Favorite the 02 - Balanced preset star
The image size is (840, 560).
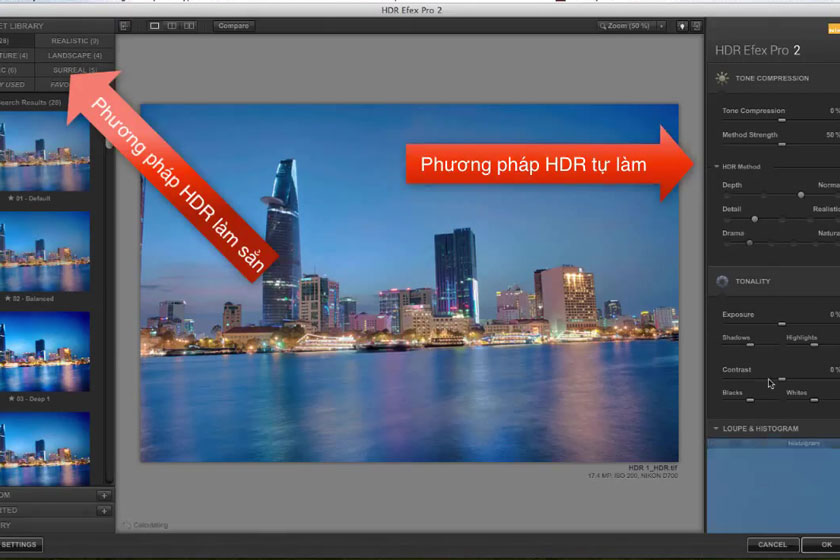[8, 298]
